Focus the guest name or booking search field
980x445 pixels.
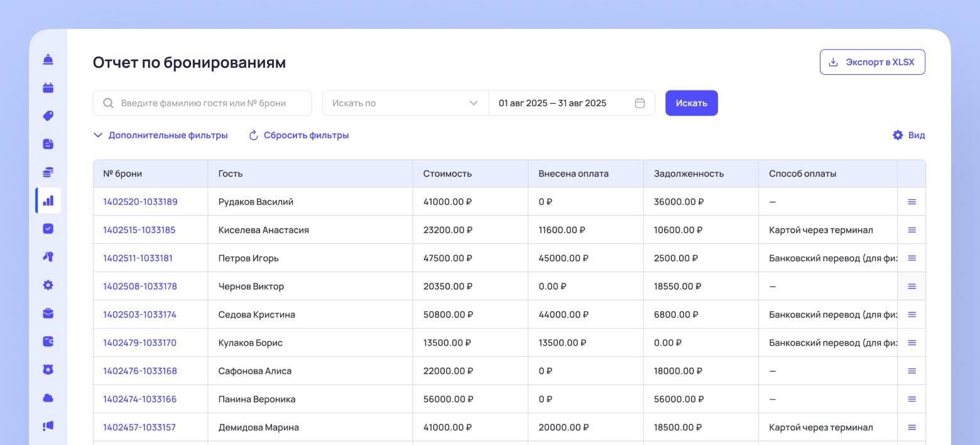(202, 103)
